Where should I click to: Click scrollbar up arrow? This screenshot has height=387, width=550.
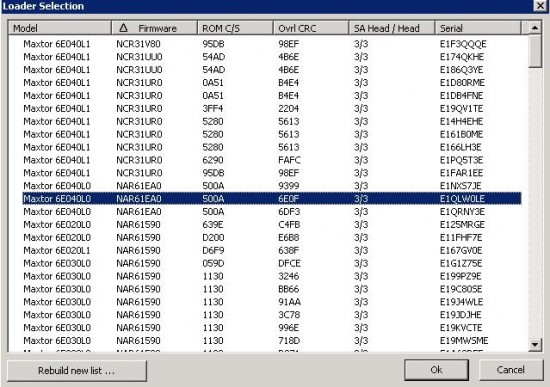pos(535,28)
